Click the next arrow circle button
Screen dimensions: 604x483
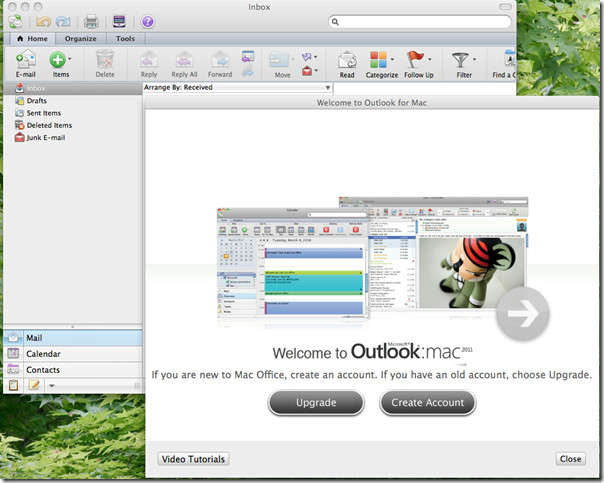523,314
